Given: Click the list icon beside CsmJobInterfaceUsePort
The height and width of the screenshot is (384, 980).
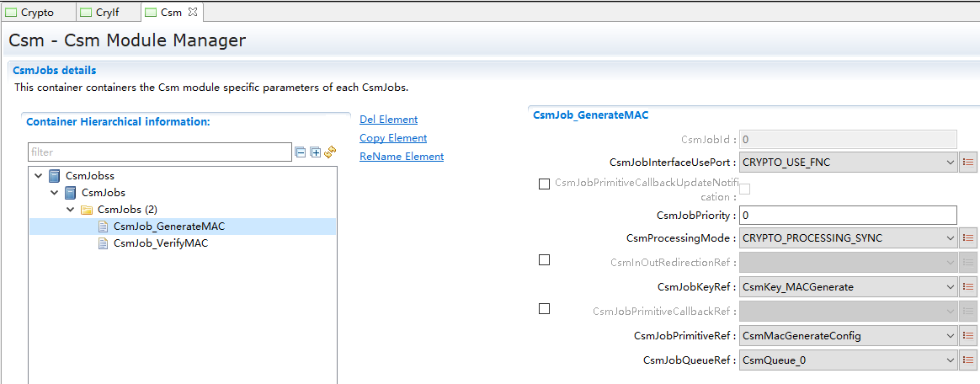Looking at the screenshot, I should click(968, 163).
